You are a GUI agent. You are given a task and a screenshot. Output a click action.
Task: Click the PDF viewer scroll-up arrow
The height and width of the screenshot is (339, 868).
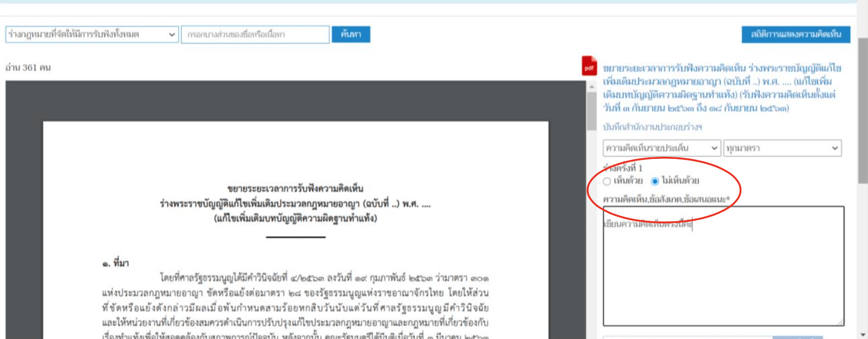[592, 87]
